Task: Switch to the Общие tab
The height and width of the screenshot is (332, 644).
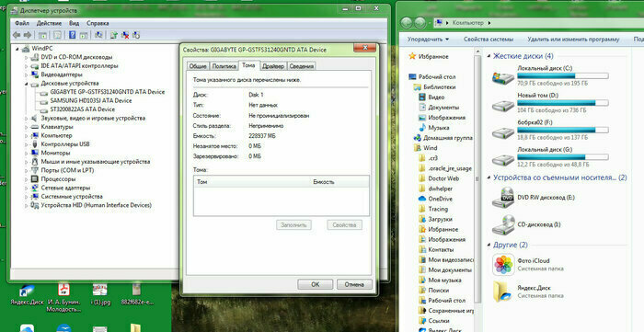Action: [198, 66]
